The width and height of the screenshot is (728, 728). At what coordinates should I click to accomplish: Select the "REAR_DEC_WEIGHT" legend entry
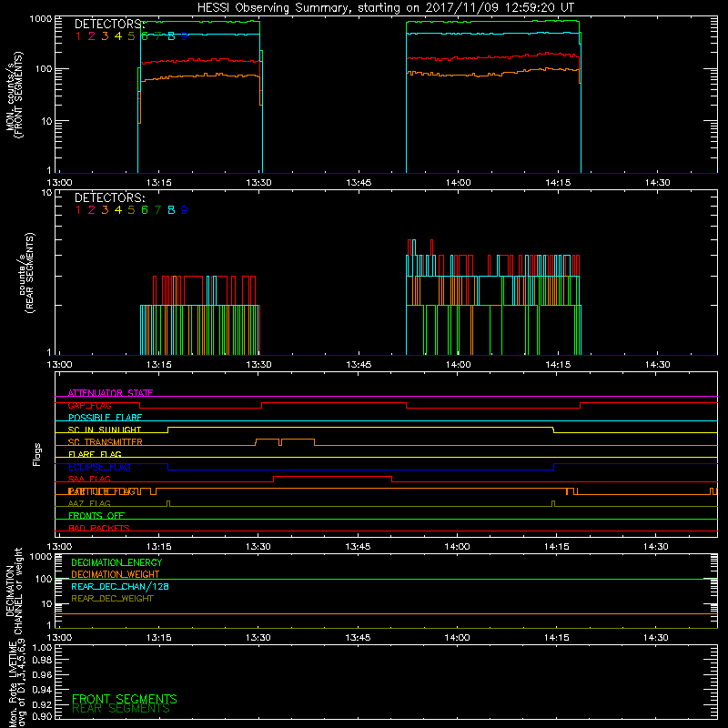tap(112, 599)
